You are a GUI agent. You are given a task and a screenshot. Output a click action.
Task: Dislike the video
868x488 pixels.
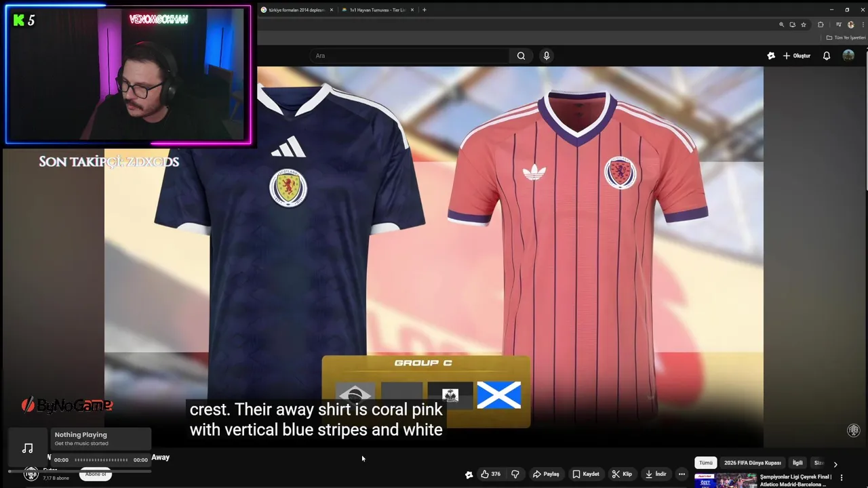click(x=515, y=474)
